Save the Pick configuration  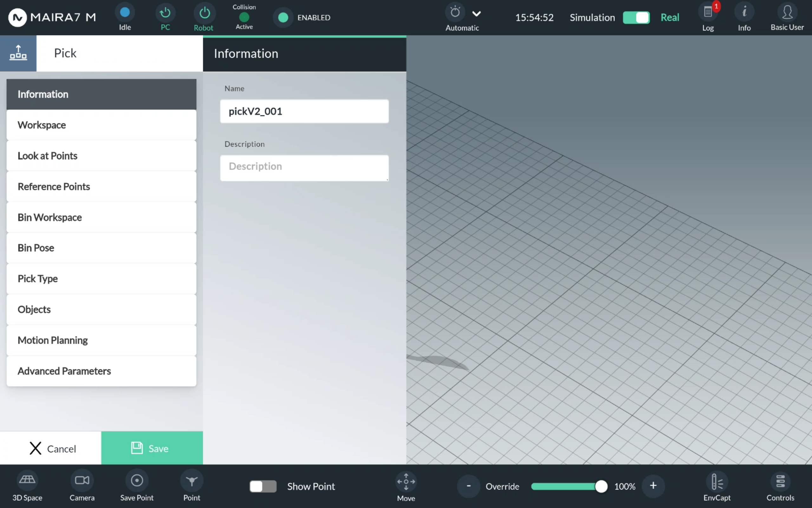[x=152, y=448]
